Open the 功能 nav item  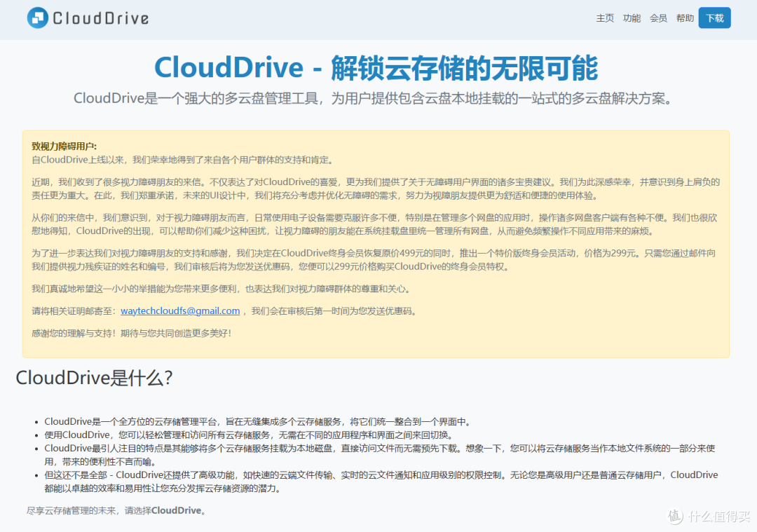pos(632,18)
